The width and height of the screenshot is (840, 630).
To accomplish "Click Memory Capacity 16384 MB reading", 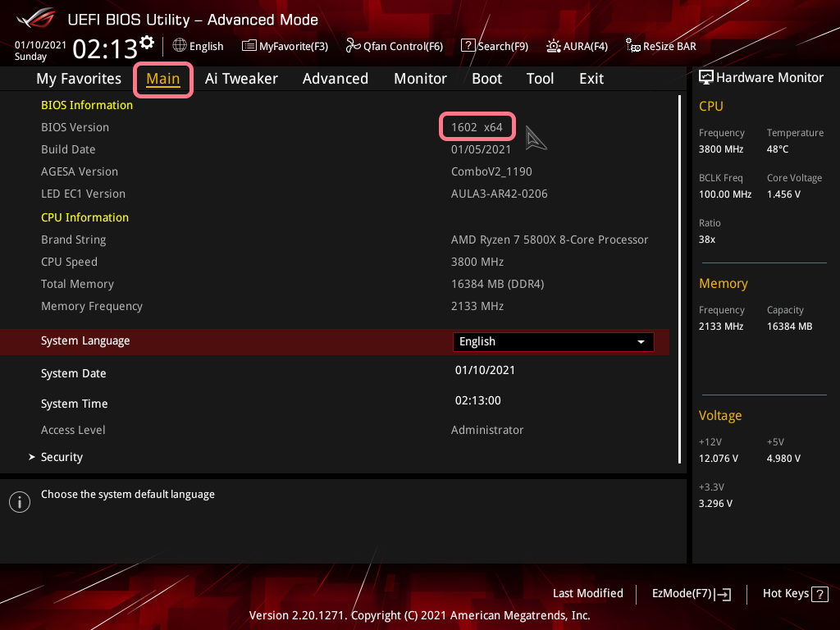I will tap(789, 326).
